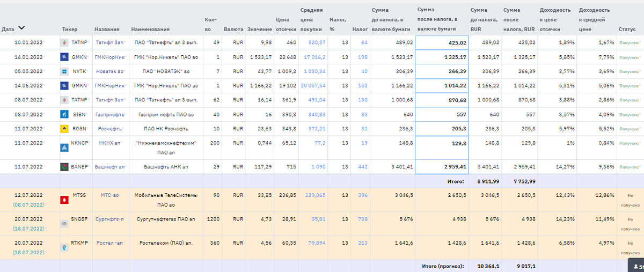Screen dimensions: 644x272
Task: Click average purchase price 35,81
Action: (x=318, y=218)
